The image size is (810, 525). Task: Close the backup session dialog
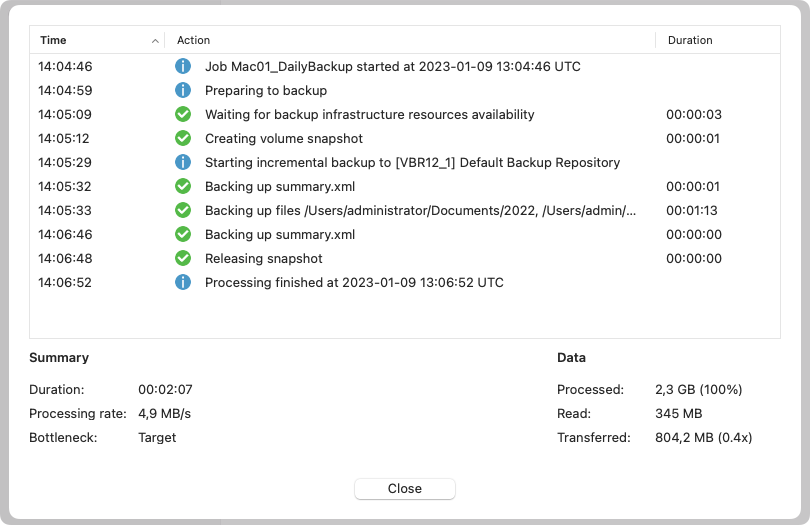click(x=404, y=489)
